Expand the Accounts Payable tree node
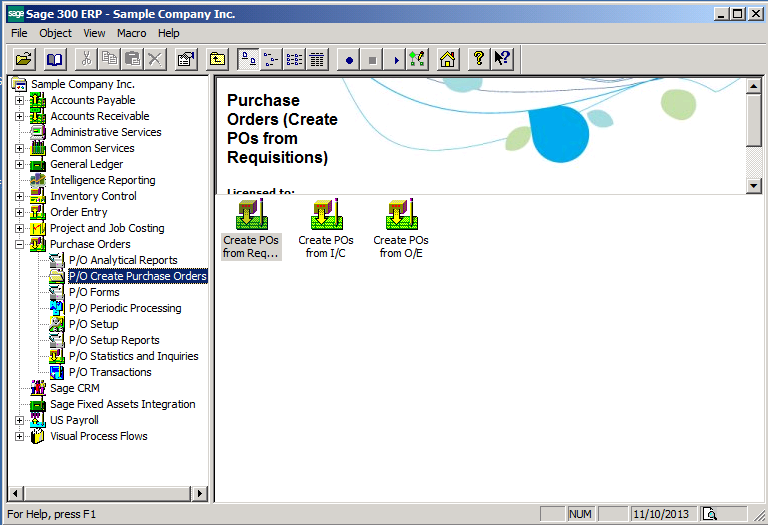 [x=19, y=100]
